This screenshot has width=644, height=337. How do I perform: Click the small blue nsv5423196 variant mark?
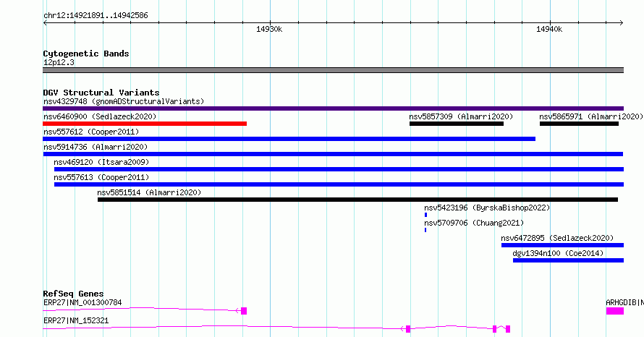click(426, 215)
